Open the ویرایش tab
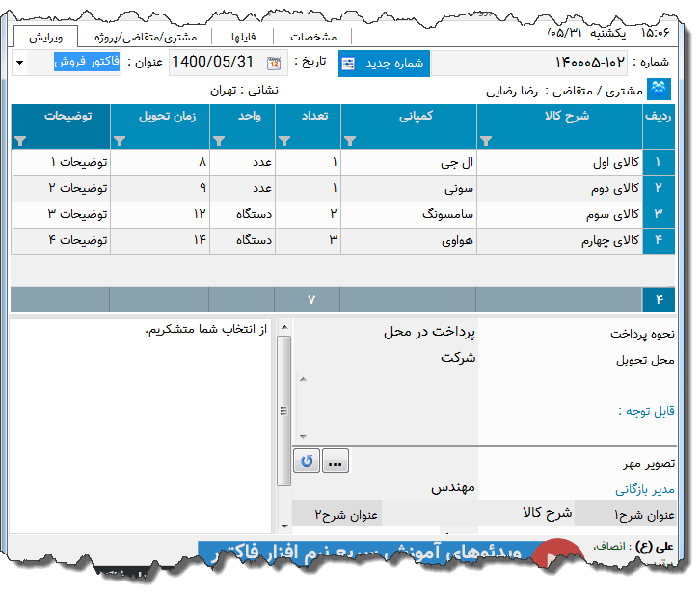Screen dimensions: 700x594 [x=46, y=37]
